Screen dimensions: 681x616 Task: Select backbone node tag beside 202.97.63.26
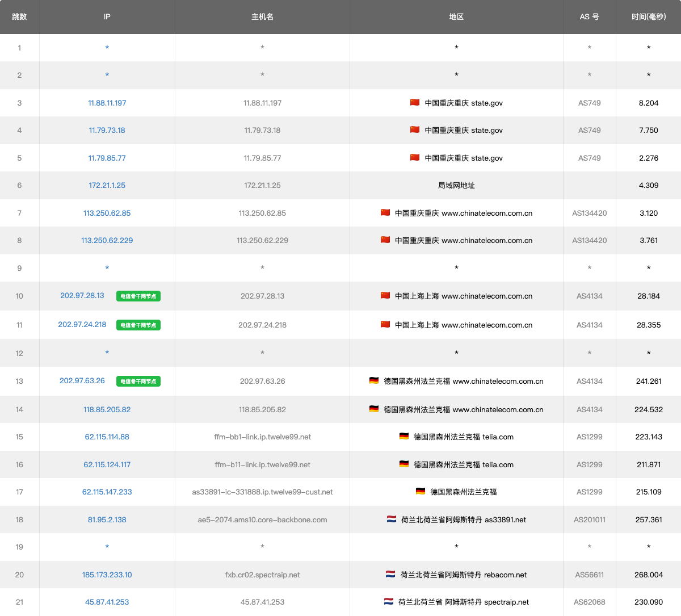(x=138, y=381)
